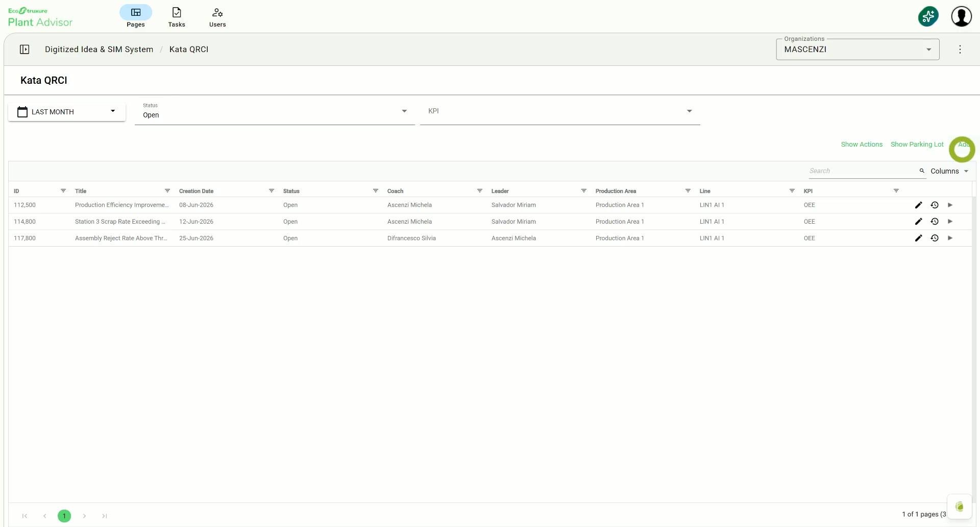Go to first page pagination icon
This screenshot has width=980, height=527.
click(24, 516)
